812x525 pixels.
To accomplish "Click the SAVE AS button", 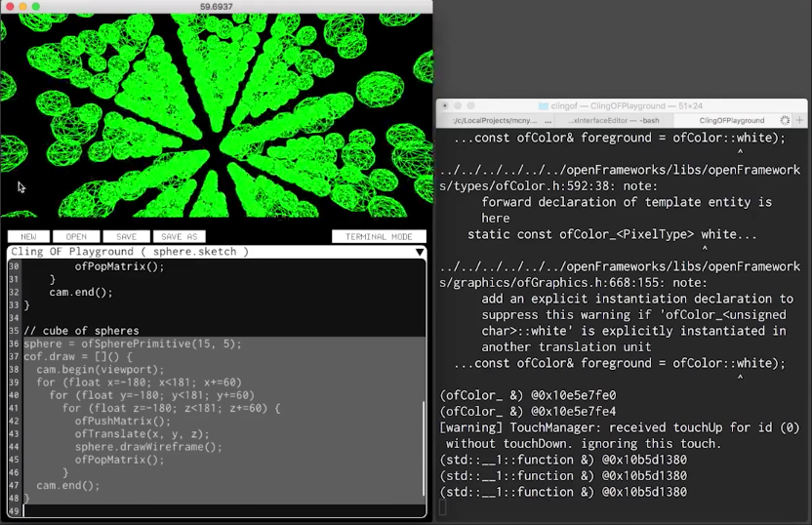I will point(180,236).
